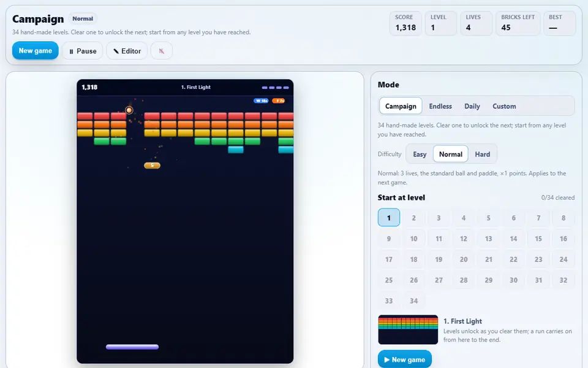Click the LEVEL stat tile
Screen dimensions: 588x368
(x=441, y=23)
